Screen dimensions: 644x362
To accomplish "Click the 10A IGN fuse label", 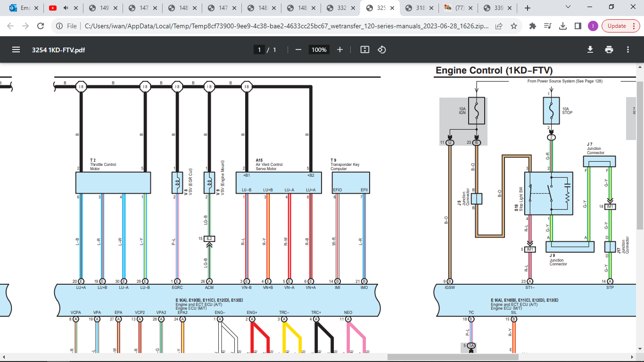I will 462,111.
